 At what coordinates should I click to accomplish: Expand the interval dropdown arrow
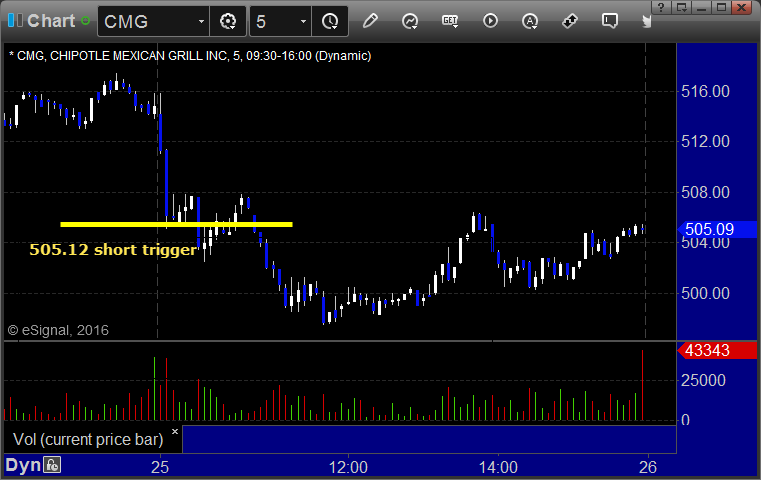pyautogui.click(x=303, y=21)
